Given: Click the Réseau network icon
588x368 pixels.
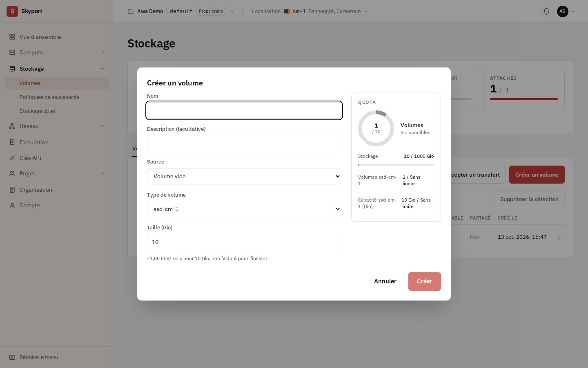Looking at the screenshot, I should [12, 126].
